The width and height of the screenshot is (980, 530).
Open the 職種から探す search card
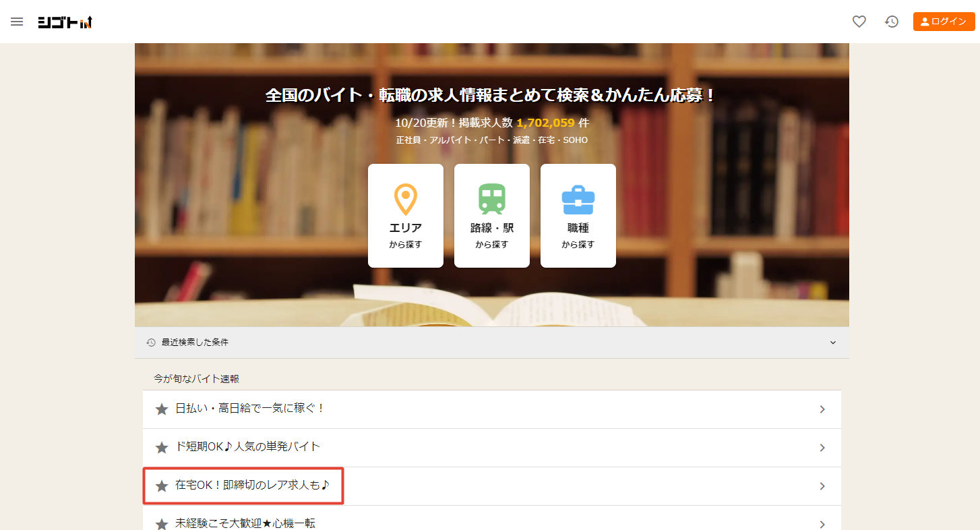(x=578, y=216)
